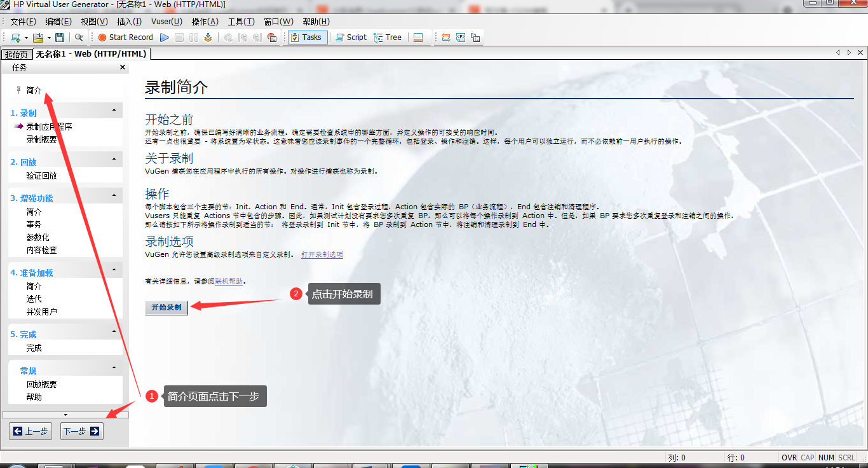
Task: Click the Pause icon in the toolbar
Action: coord(194,38)
